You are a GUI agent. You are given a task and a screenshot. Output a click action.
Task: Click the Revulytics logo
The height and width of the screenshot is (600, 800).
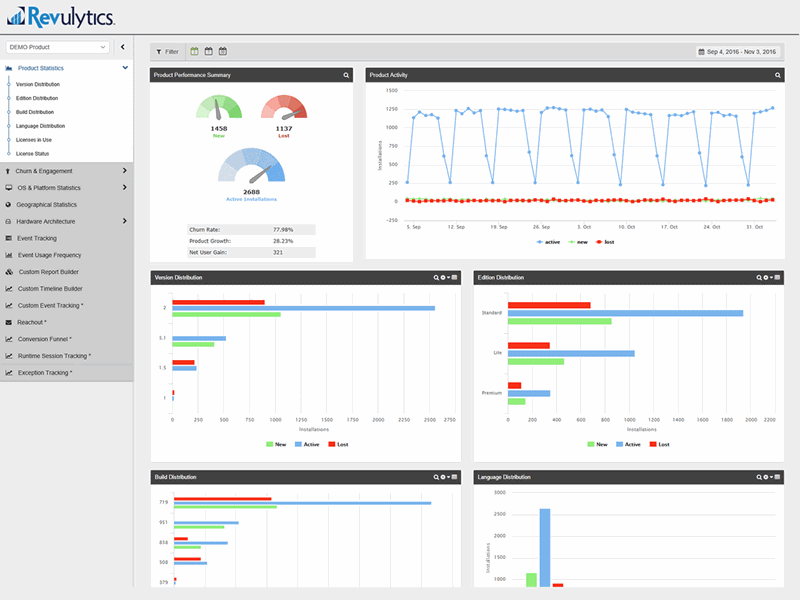(x=61, y=17)
